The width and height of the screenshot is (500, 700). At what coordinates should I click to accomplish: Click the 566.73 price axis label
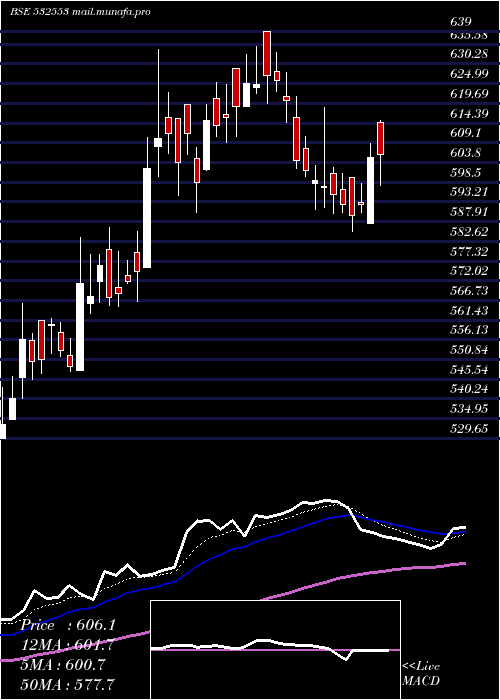coord(469,291)
